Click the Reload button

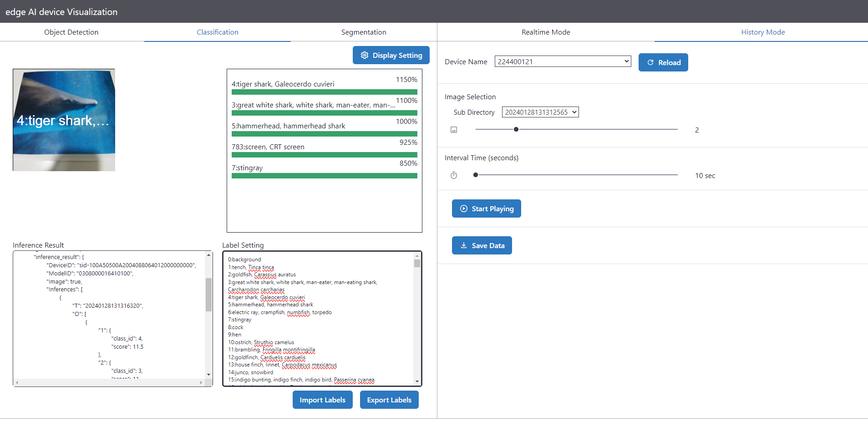(663, 62)
